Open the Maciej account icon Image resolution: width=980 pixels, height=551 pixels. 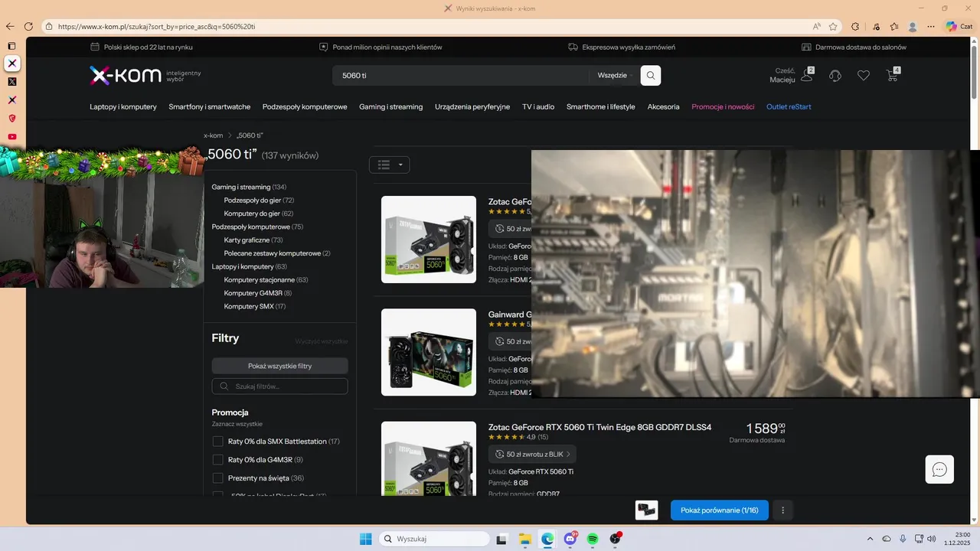[x=807, y=75]
